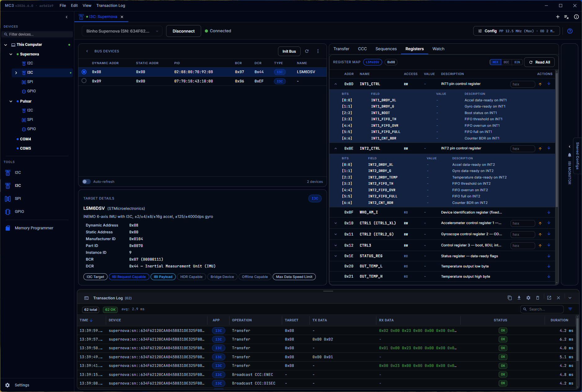
Task: Read INT1_CTRL register with down arrow
Action: tap(549, 84)
